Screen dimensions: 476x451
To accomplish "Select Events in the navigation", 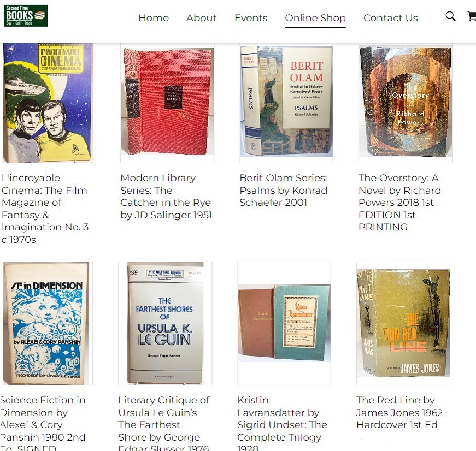I will (x=251, y=18).
